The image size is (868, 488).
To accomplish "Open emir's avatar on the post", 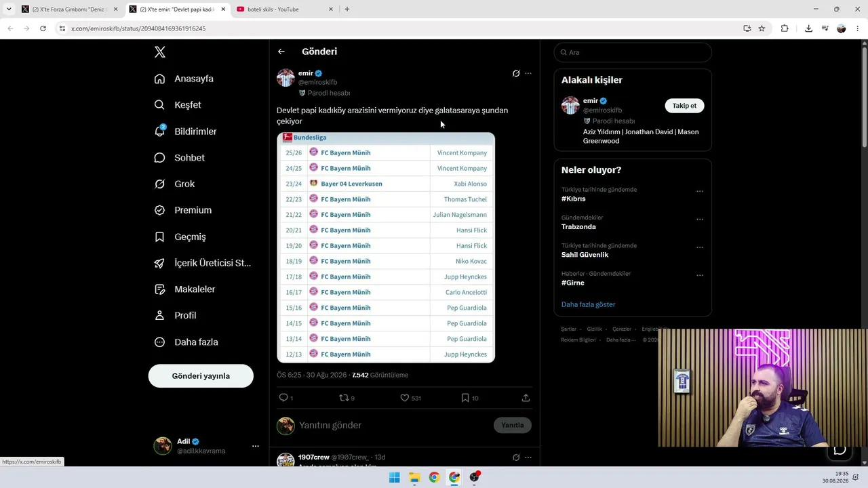I will (285, 77).
